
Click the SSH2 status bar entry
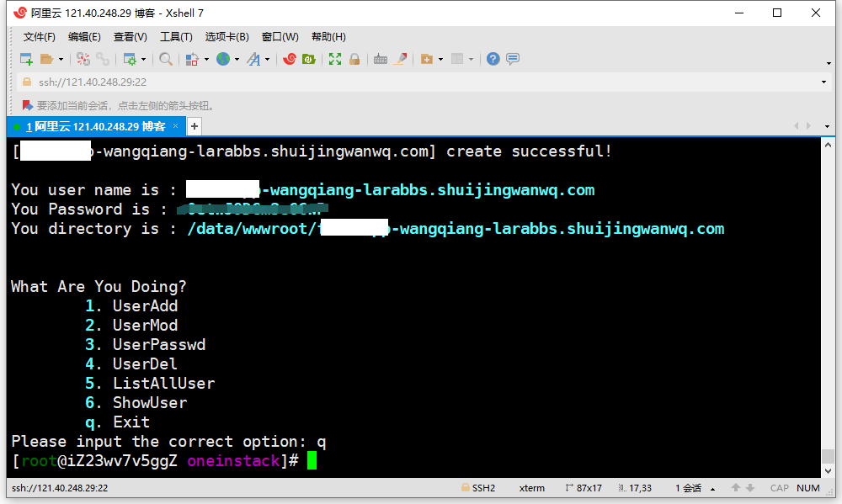click(478, 488)
